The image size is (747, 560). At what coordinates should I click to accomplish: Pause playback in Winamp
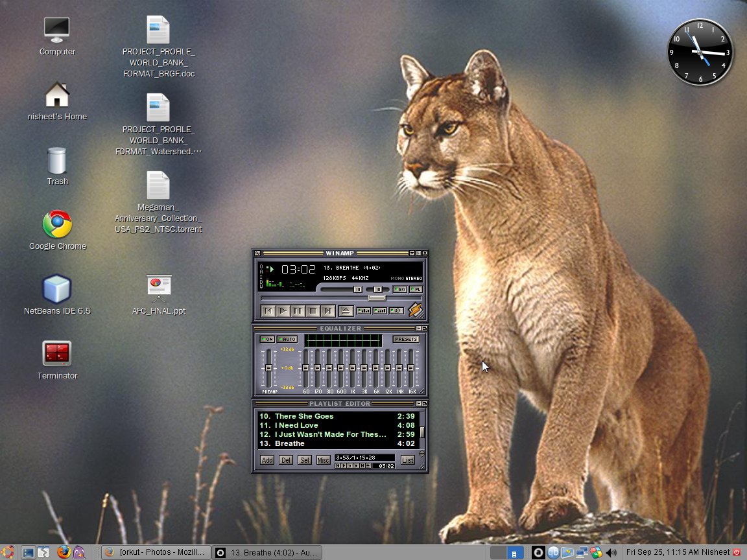(298, 311)
